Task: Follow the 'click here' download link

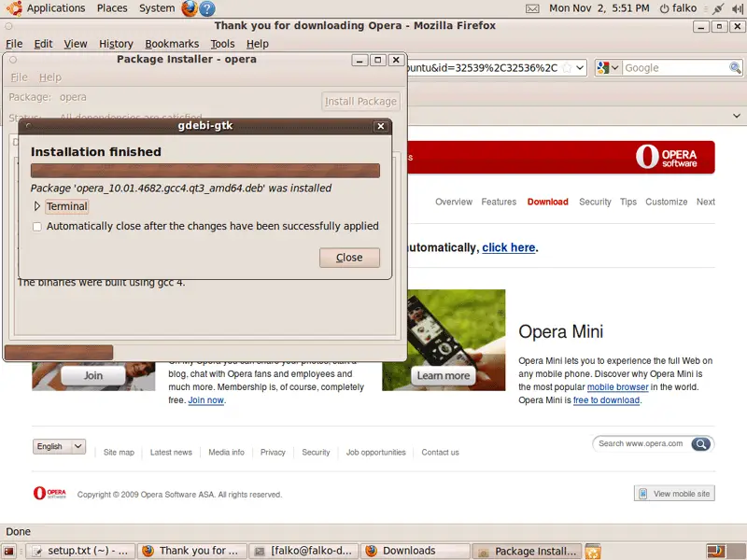Action: pos(508,247)
